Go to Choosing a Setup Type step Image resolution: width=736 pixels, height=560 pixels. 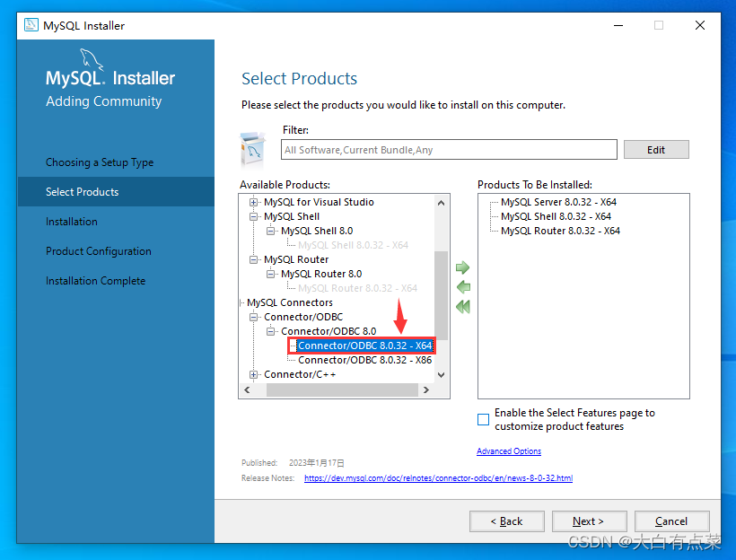[100, 162]
